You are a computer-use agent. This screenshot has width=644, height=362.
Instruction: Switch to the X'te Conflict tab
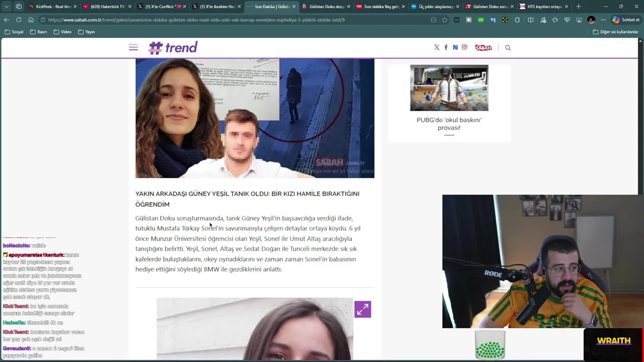162,7
